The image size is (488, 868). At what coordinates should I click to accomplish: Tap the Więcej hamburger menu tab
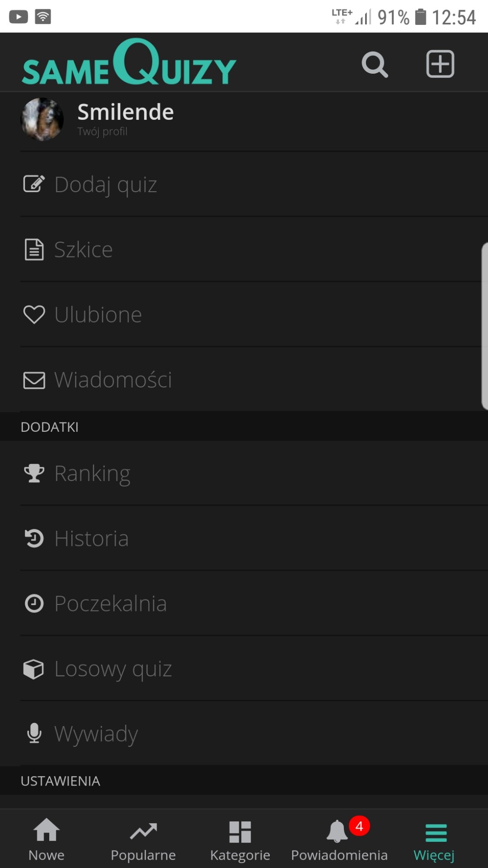pos(435,839)
